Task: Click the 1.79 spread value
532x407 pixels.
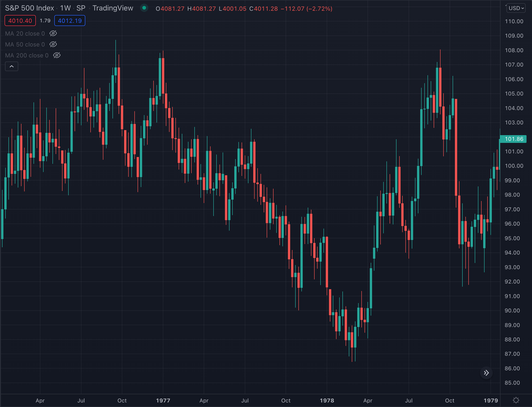Action: (45, 21)
